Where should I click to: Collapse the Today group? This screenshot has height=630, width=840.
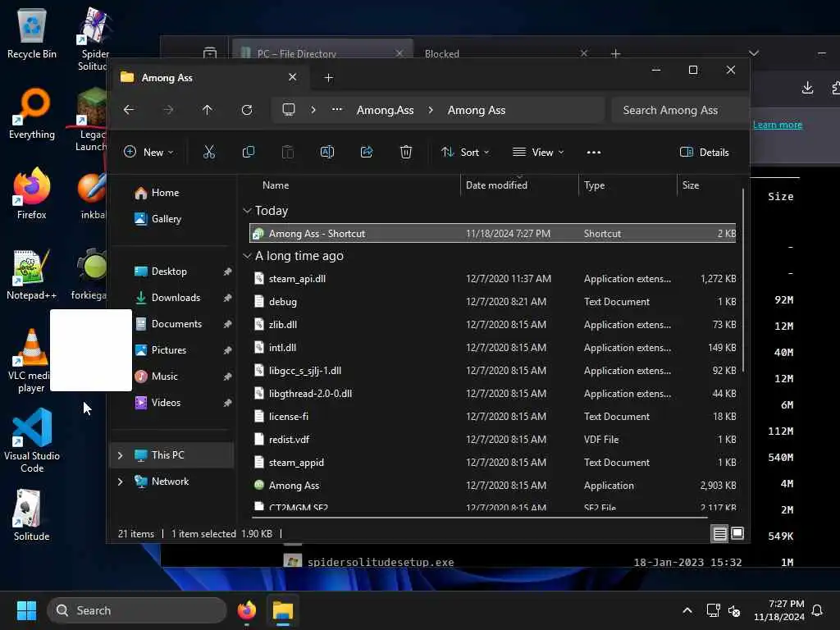[x=247, y=211]
